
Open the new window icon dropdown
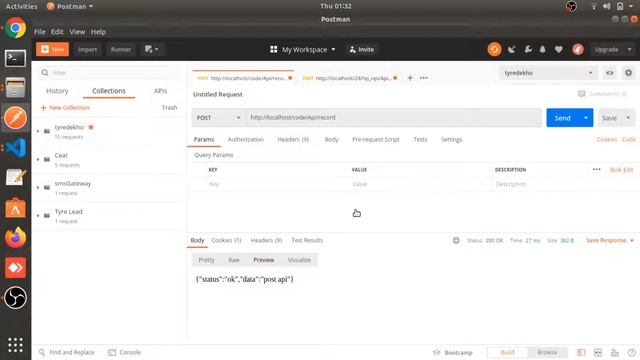click(x=151, y=49)
